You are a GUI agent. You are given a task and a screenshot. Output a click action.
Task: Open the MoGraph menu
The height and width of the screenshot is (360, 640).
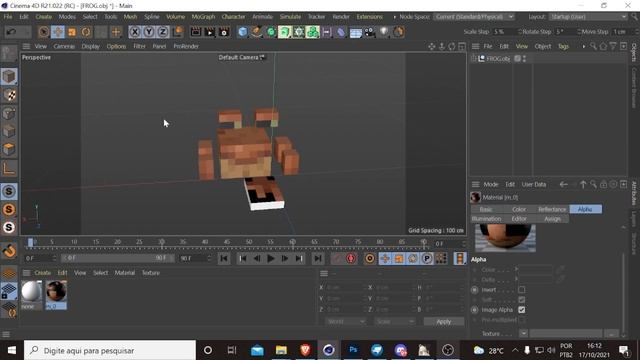(203, 17)
